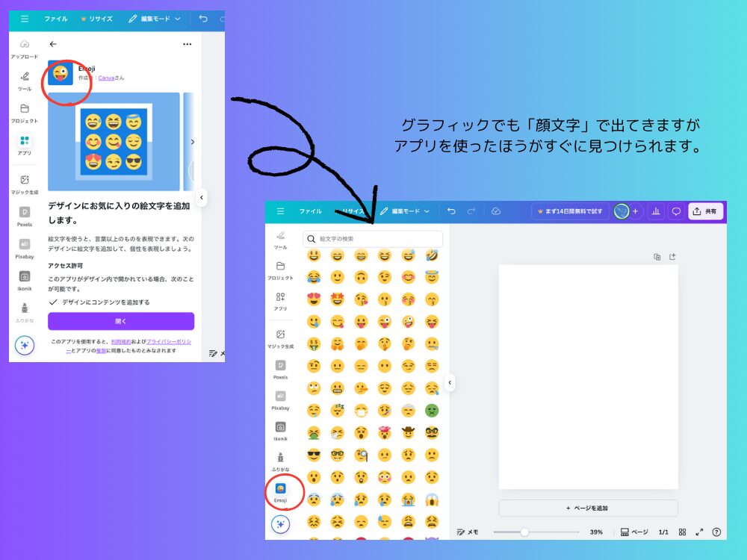Click the comment speech bubble icon in top bar
The width and height of the screenshot is (747, 560).
coord(676,211)
